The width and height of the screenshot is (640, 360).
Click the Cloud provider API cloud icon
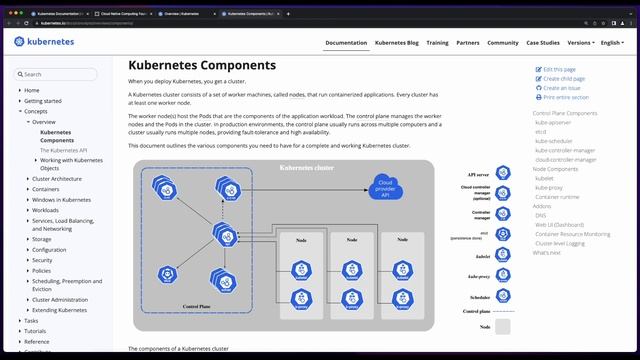385,188
